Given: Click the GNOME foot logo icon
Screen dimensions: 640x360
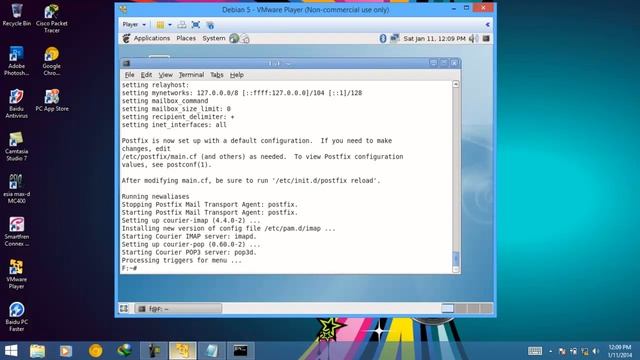Looking at the screenshot, I should pos(126,38).
